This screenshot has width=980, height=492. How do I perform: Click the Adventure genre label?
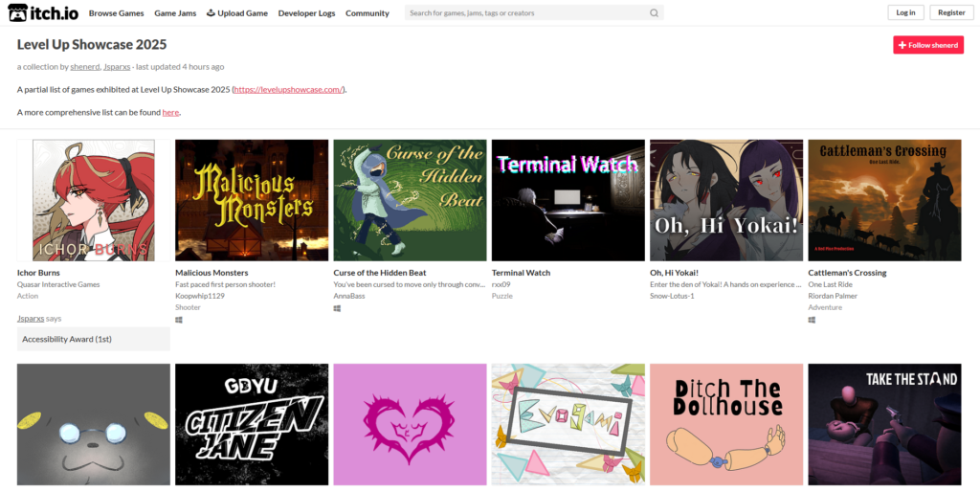click(x=825, y=307)
